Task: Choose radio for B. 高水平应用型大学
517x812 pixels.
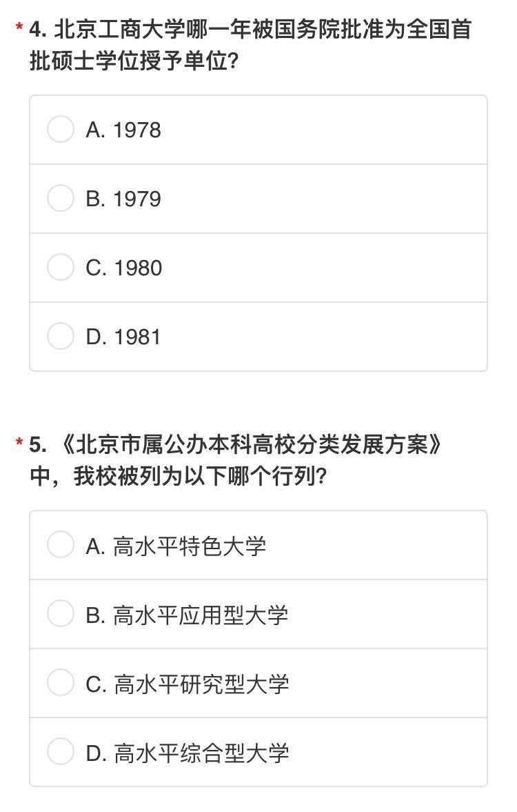Action: tap(61, 614)
